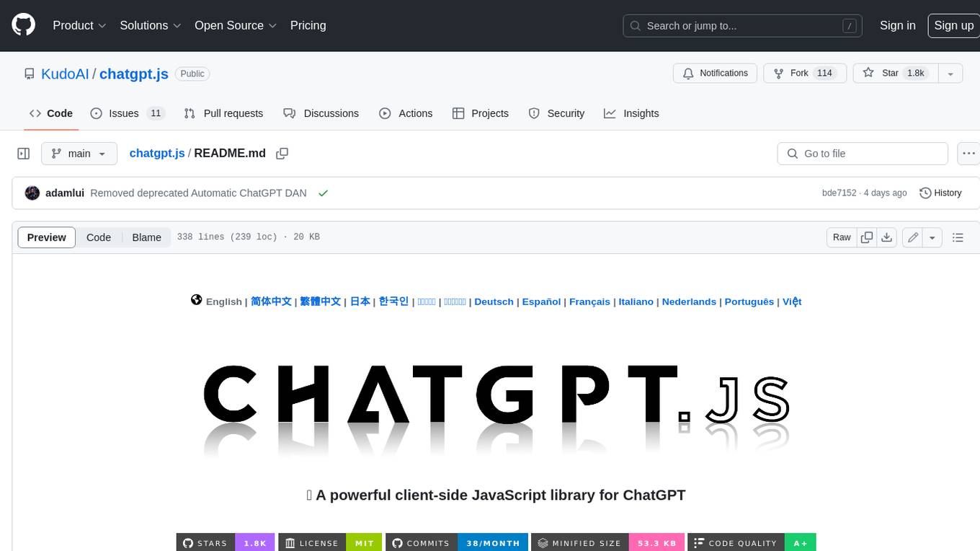Viewport: 980px width, 551px height.
Task: Copy raw file contents
Action: [x=867, y=237]
